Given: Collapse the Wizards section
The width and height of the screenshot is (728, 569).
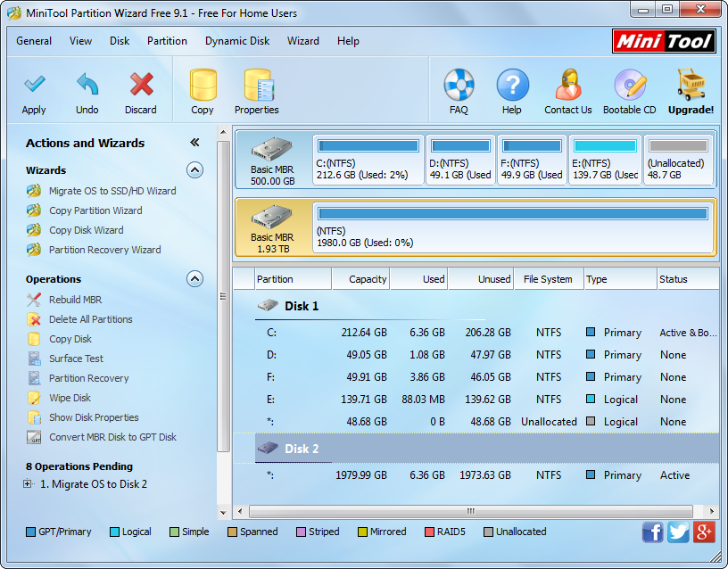Looking at the screenshot, I should (195, 170).
